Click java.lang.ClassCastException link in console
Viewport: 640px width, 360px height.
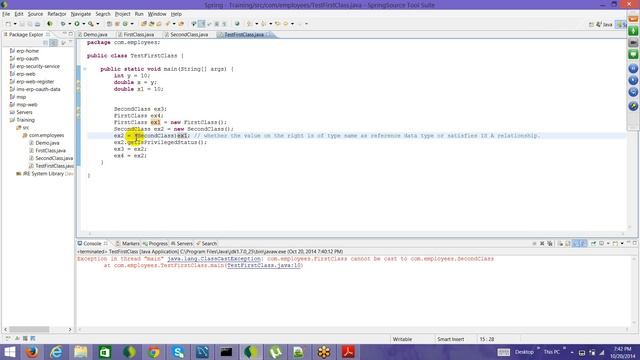(x=214, y=259)
